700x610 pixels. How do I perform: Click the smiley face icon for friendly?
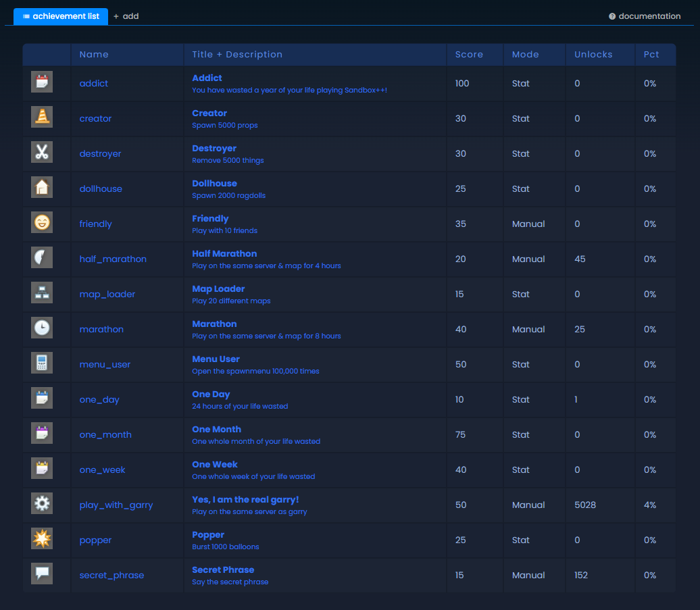(42, 222)
